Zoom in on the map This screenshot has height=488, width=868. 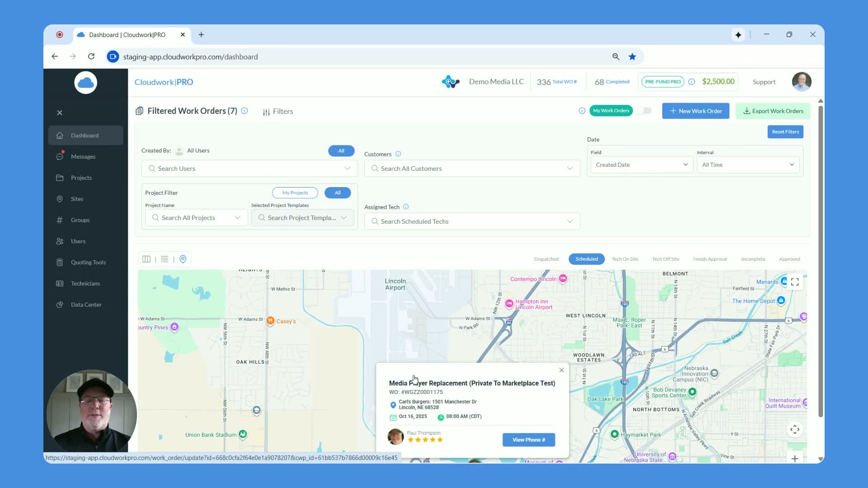click(795, 459)
